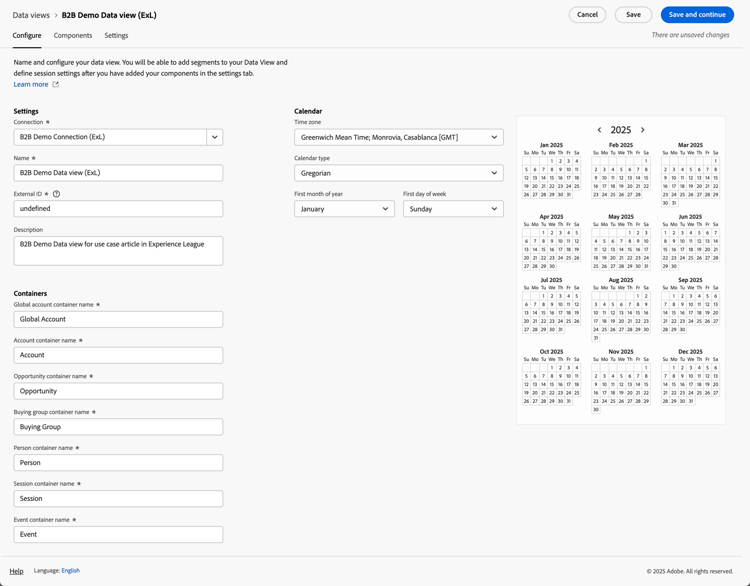This screenshot has width=750, height=586.
Task: Edit the Session container name field
Action: tap(118, 499)
